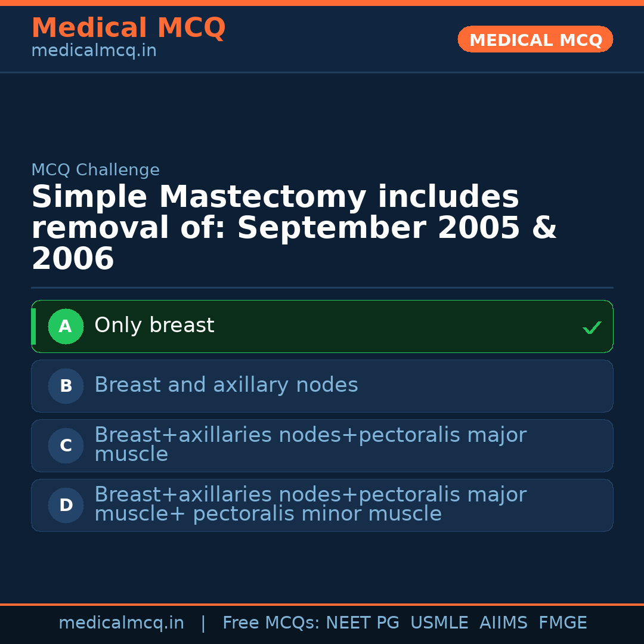
Task: Open the medicalmcq.in link in the footer
Action: tap(121, 623)
